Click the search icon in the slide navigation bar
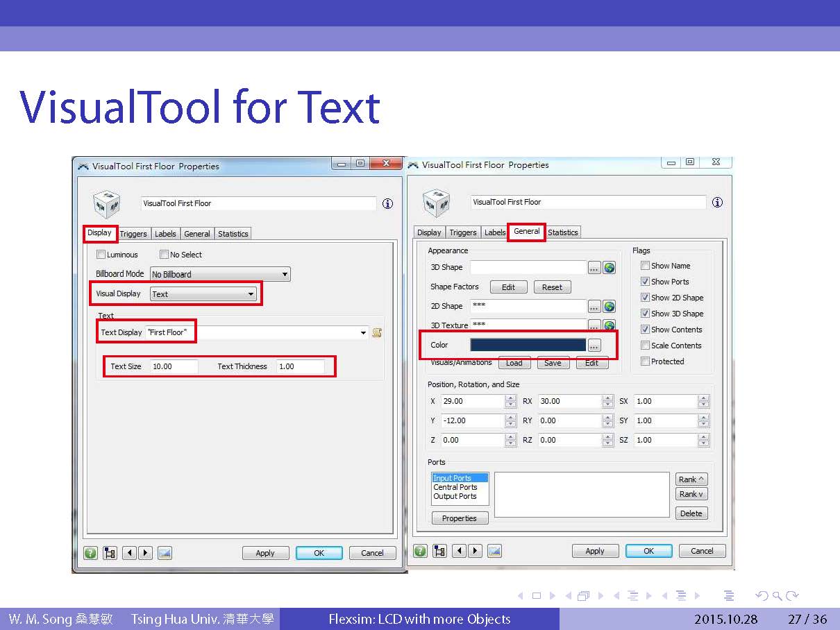 click(777, 595)
